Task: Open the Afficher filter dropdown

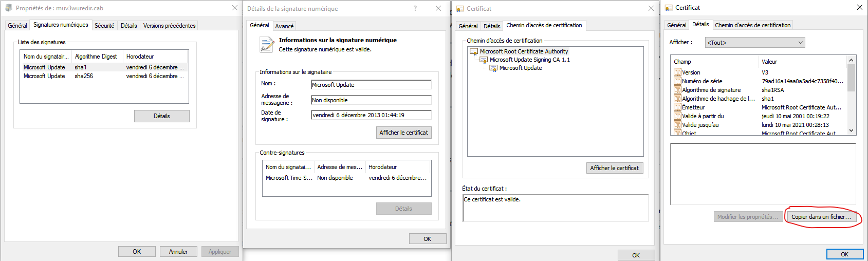Action: click(755, 43)
